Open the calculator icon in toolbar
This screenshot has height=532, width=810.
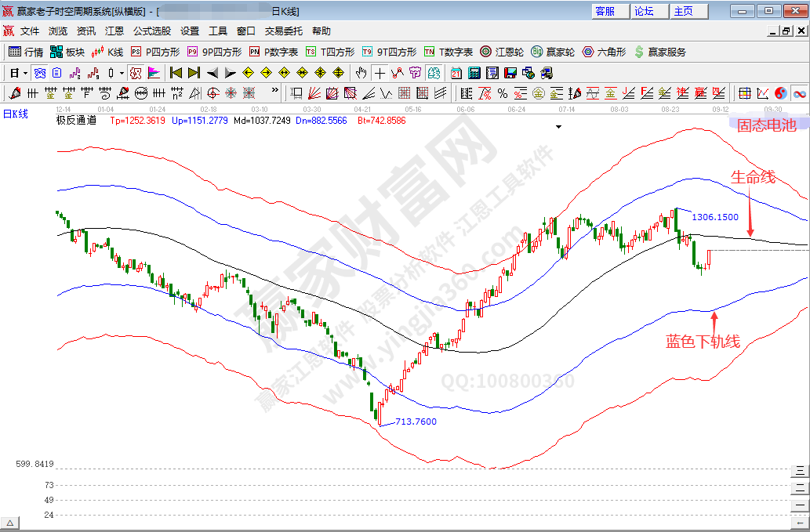474,73
